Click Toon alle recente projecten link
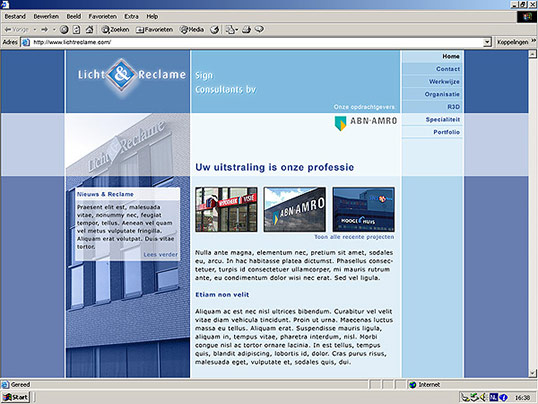538x404 pixels. click(354, 237)
